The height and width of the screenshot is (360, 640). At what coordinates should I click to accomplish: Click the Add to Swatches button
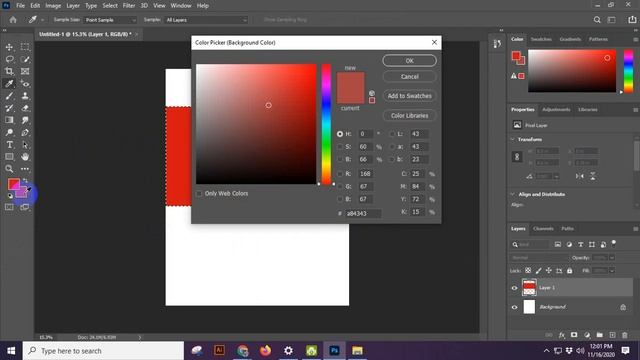point(409,96)
